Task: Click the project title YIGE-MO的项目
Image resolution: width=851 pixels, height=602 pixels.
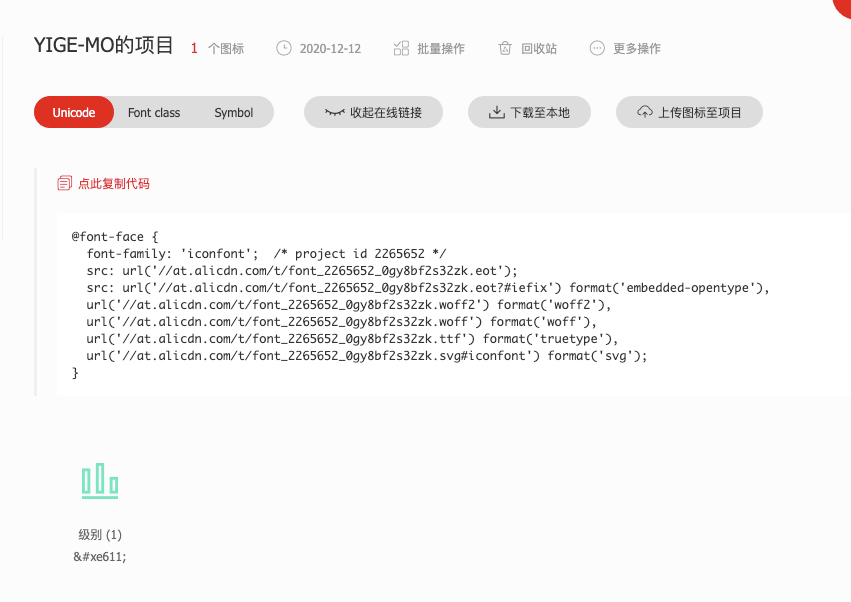Action: coord(104,45)
